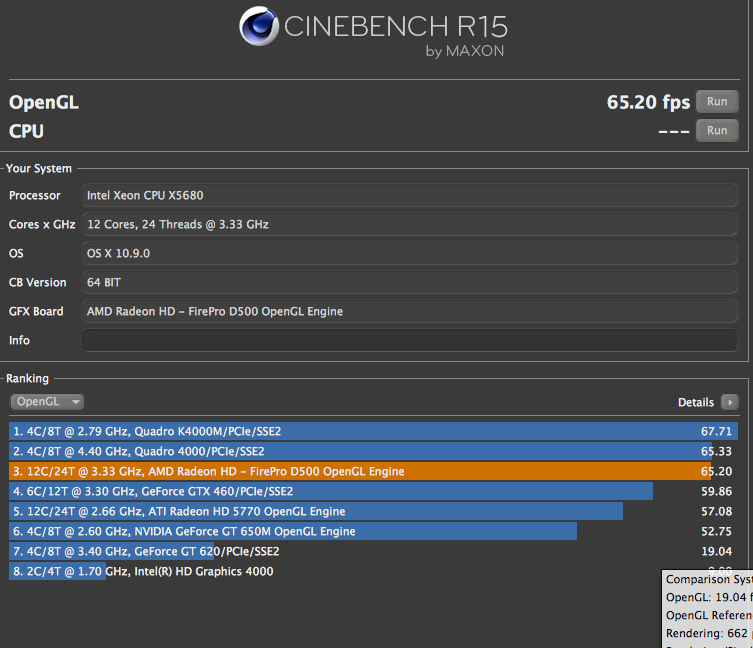Click the CINEBENCH R15 title text
Image resolution: width=753 pixels, height=648 pixels.
click(x=396, y=26)
